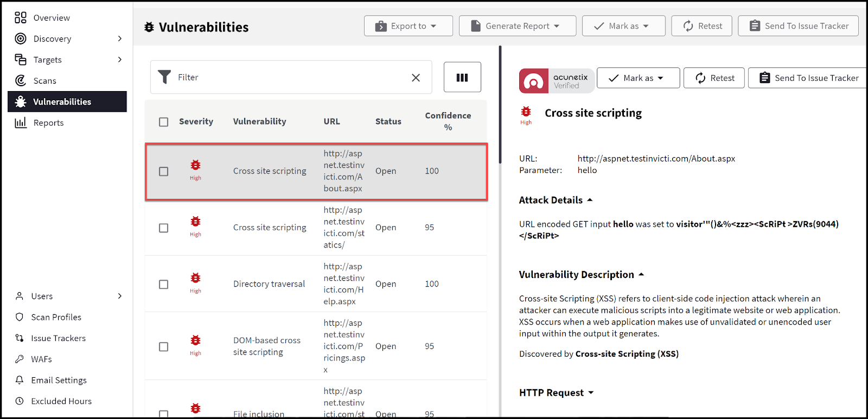This screenshot has width=868, height=419.
Task: Click the Scan Profiles shield icon
Action: click(x=20, y=317)
